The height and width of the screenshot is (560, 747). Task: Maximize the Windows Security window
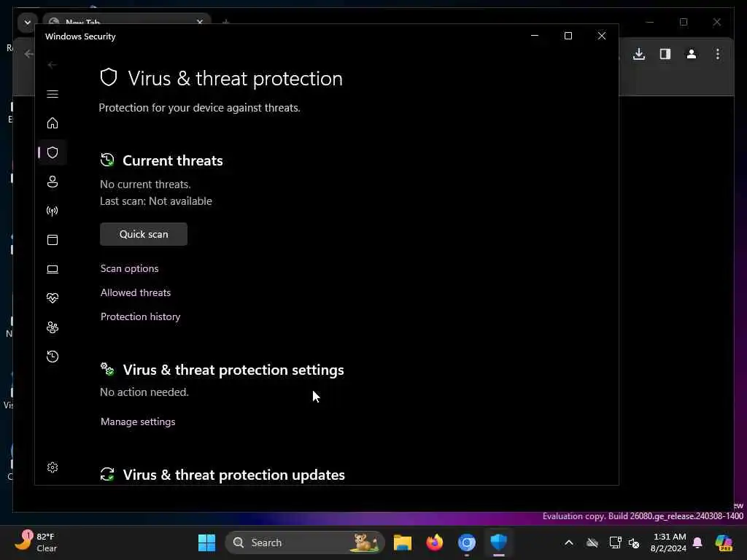click(x=568, y=36)
